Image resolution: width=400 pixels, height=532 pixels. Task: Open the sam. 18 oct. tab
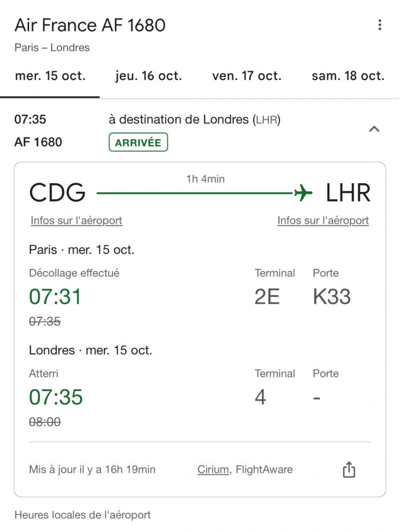tap(348, 76)
